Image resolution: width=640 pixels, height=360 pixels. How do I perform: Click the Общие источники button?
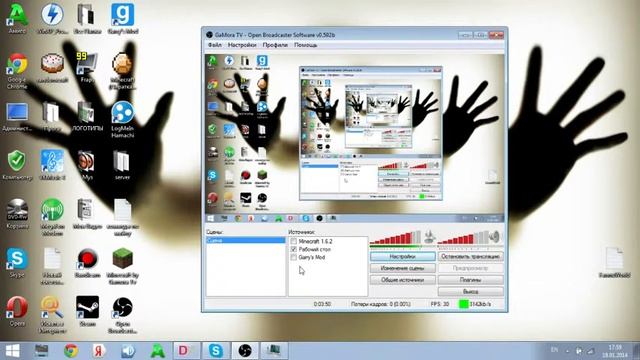[402, 280]
